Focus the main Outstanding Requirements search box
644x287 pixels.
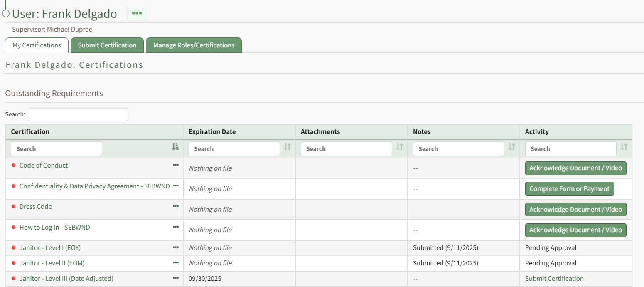(78, 114)
